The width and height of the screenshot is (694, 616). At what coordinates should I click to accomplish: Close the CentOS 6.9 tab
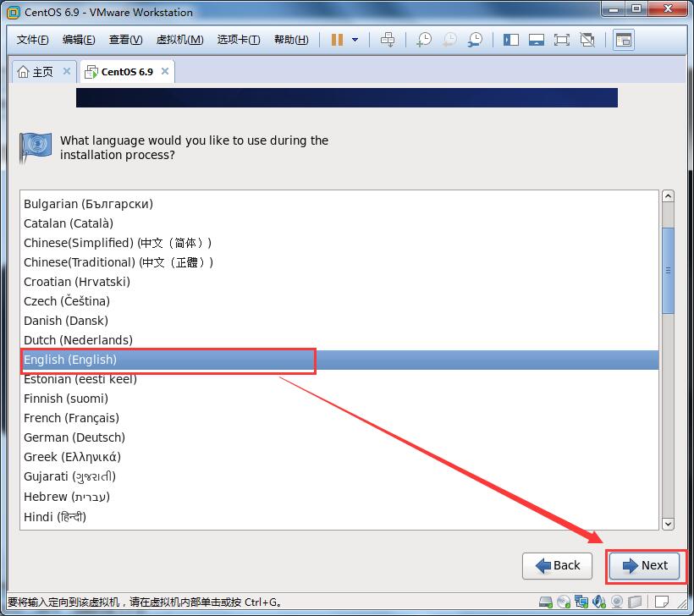tap(165, 71)
